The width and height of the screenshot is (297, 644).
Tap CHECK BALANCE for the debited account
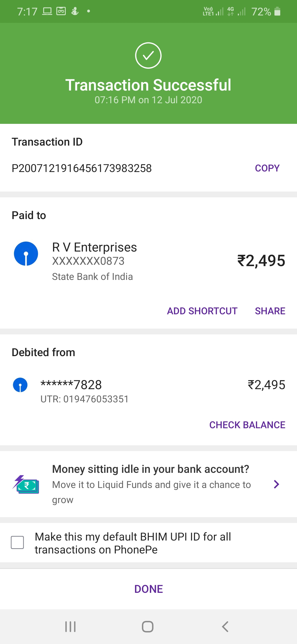click(247, 425)
